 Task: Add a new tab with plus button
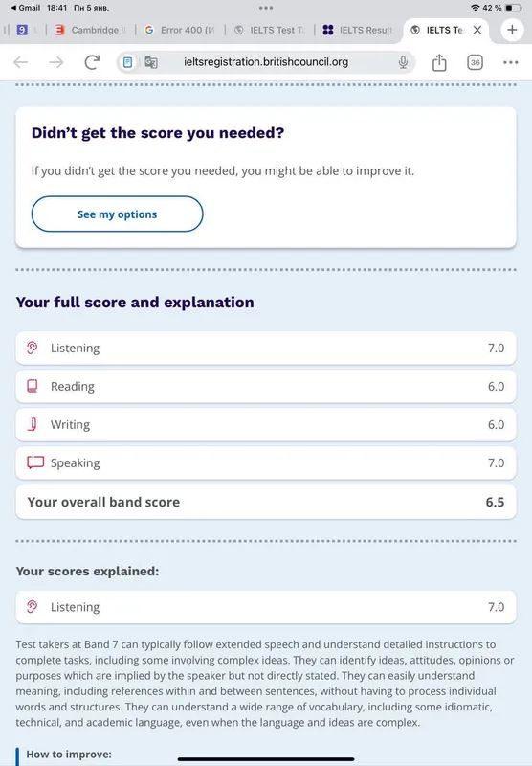click(x=512, y=30)
